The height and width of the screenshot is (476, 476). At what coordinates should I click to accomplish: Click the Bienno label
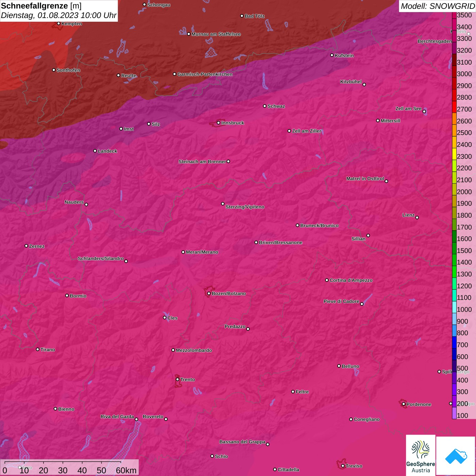tap(66, 409)
